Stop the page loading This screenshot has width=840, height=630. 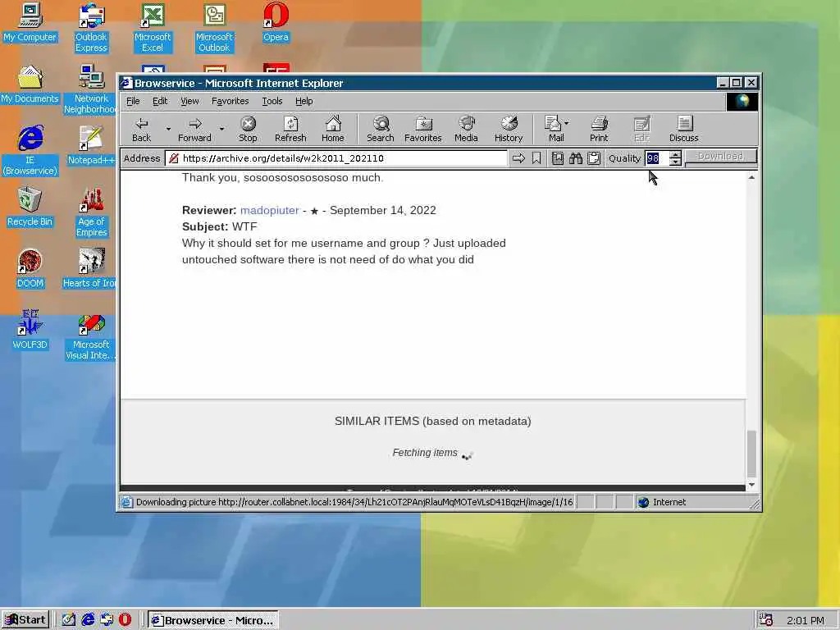pyautogui.click(x=248, y=130)
